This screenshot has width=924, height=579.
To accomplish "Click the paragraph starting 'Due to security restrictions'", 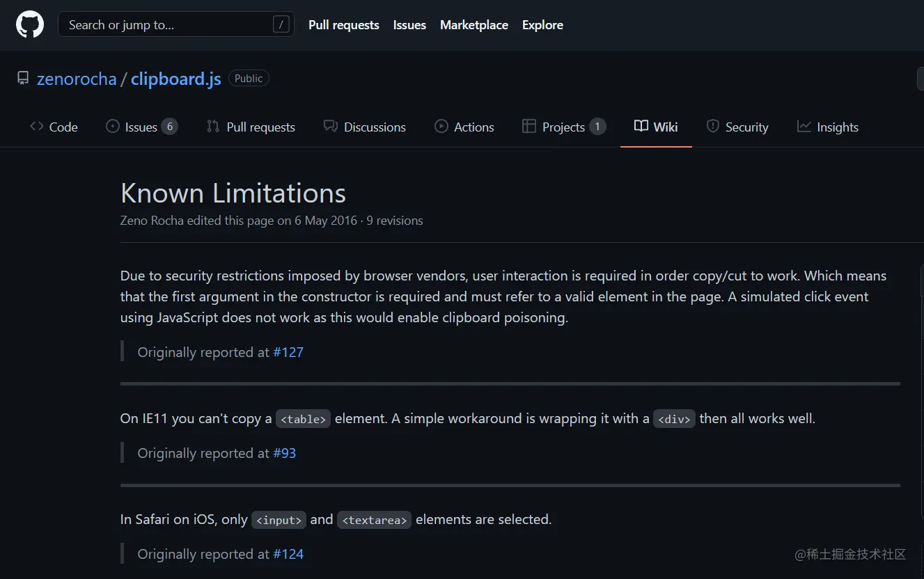I will (x=503, y=296).
